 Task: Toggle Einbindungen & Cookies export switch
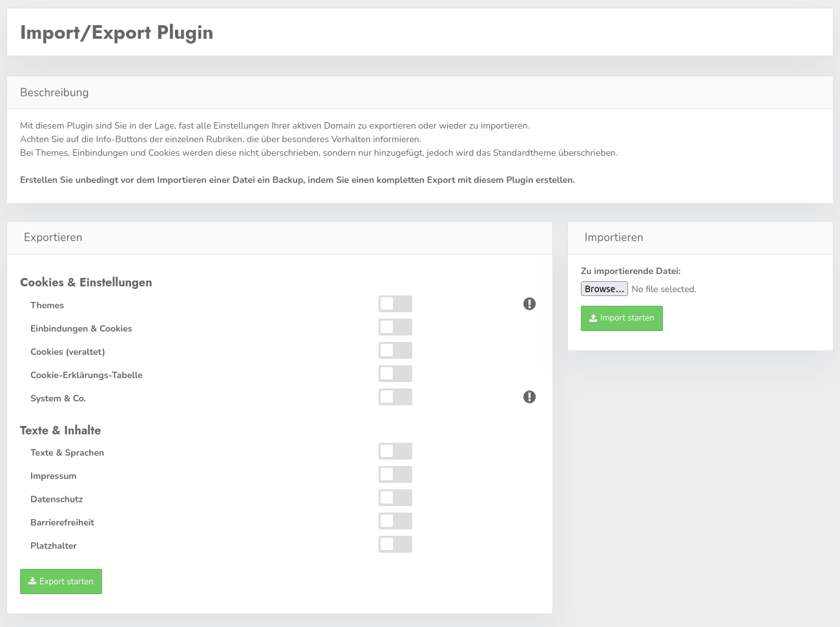[395, 327]
